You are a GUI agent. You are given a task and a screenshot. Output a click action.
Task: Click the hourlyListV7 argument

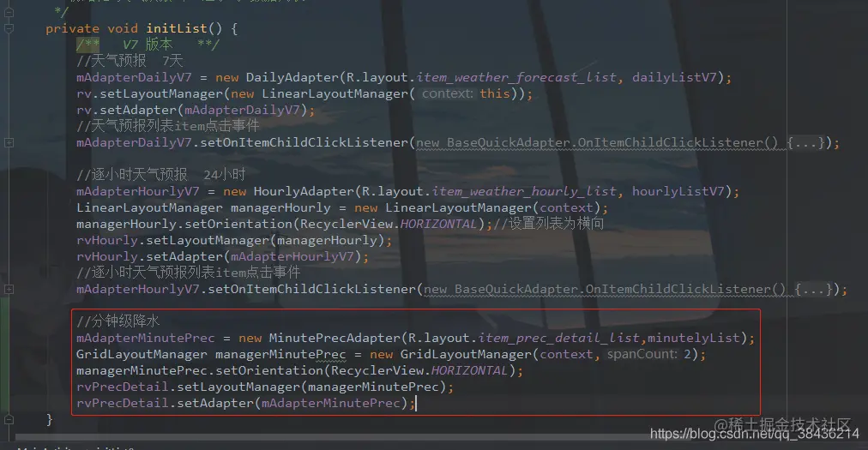[x=678, y=191]
